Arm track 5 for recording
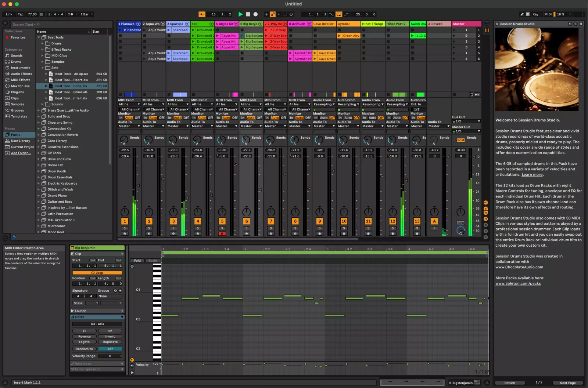 click(x=222, y=234)
